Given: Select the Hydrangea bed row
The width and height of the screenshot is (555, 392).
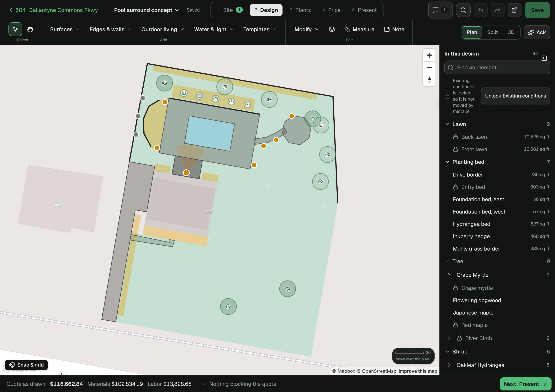Looking at the screenshot, I should pyautogui.click(x=497, y=224).
